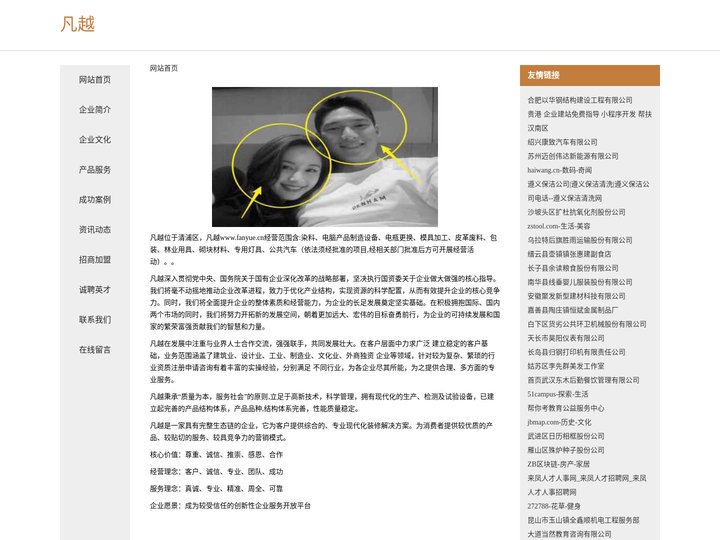This screenshot has height=540, width=720.
Task: Visit 大道当然教育咨询有限公司 link
Action: (569, 534)
